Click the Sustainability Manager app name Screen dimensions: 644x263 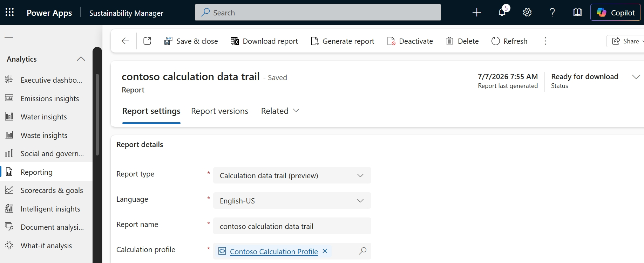pos(126,13)
